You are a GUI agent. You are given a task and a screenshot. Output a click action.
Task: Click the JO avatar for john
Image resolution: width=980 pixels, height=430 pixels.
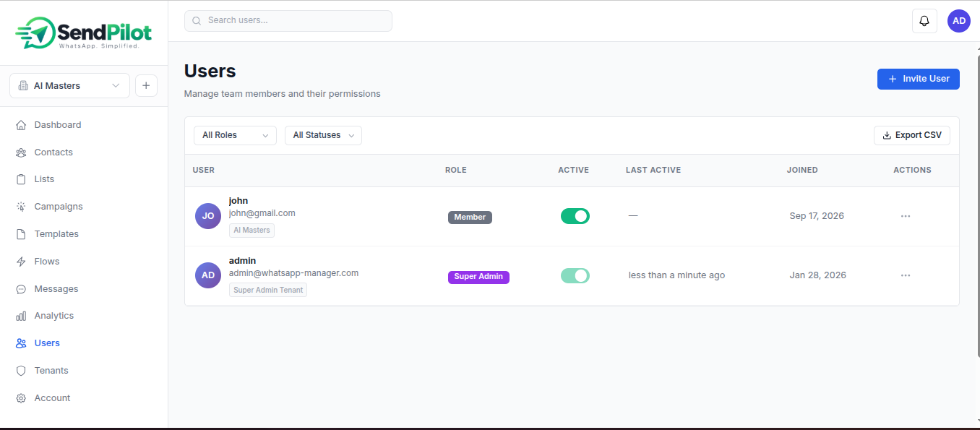tap(208, 216)
